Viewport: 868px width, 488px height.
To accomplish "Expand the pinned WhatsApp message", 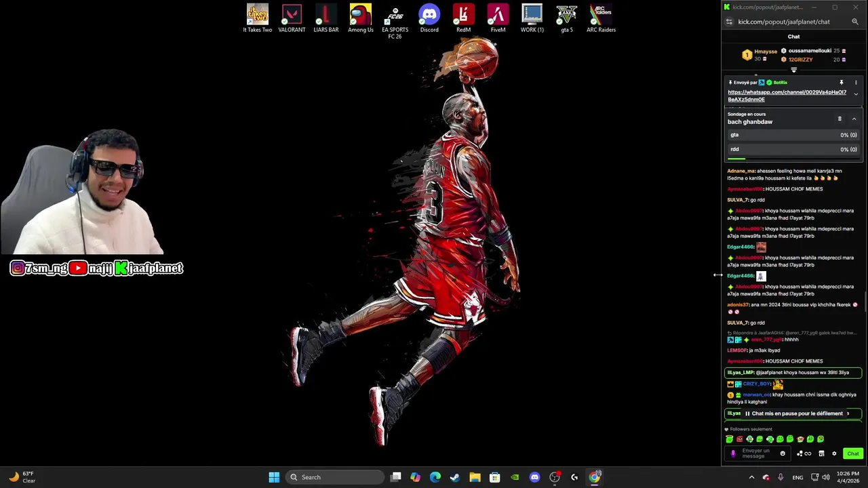I will tap(856, 94).
